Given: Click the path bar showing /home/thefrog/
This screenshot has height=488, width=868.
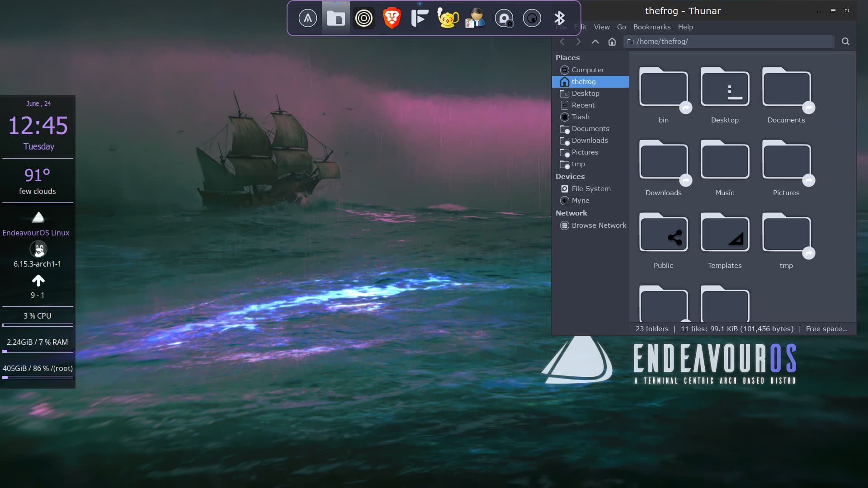Looking at the screenshot, I should [728, 42].
